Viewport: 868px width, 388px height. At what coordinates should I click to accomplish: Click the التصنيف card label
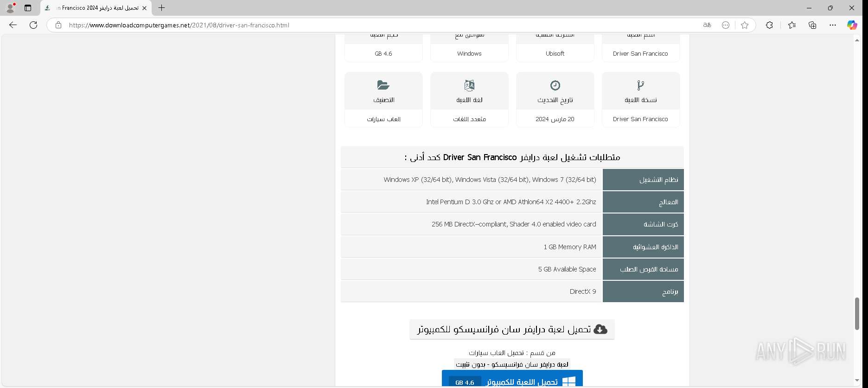click(383, 100)
